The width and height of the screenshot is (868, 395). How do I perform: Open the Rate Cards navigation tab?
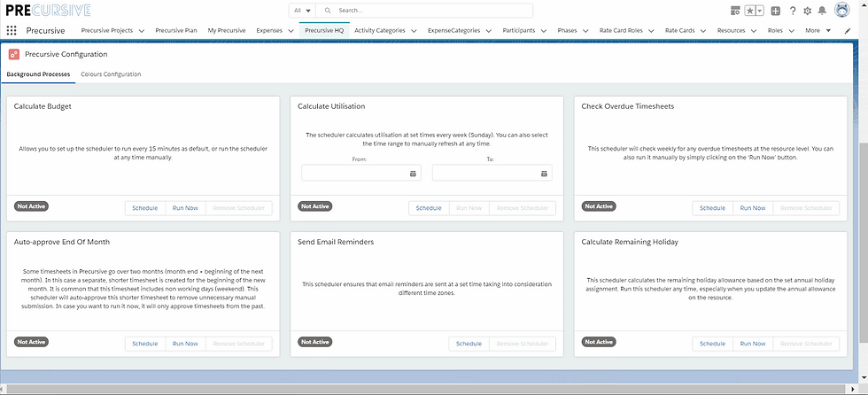coord(680,31)
